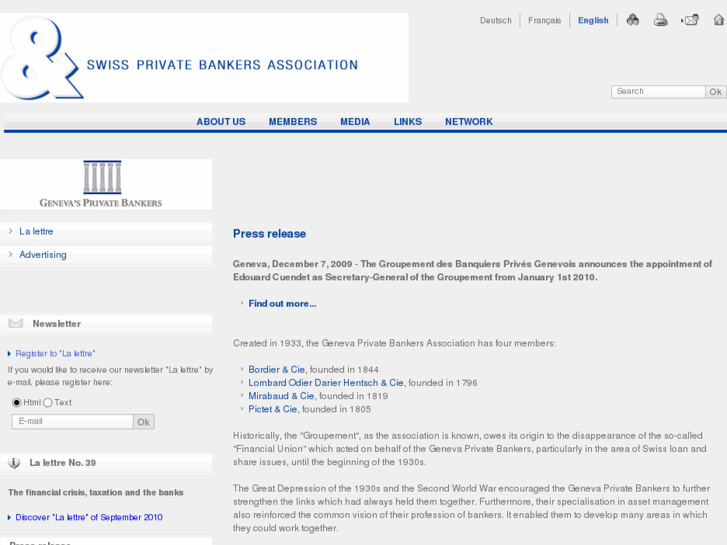Switch language to Français

544,20
